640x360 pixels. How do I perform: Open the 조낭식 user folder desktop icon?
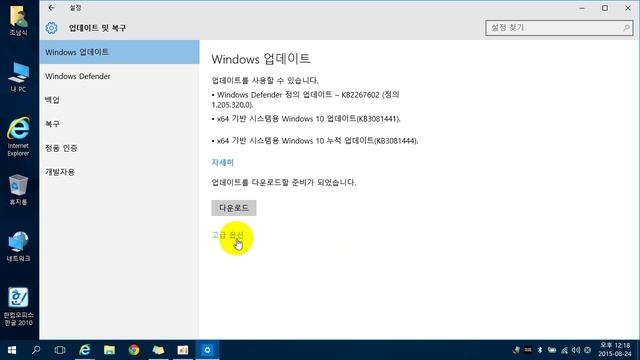[x=18, y=20]
